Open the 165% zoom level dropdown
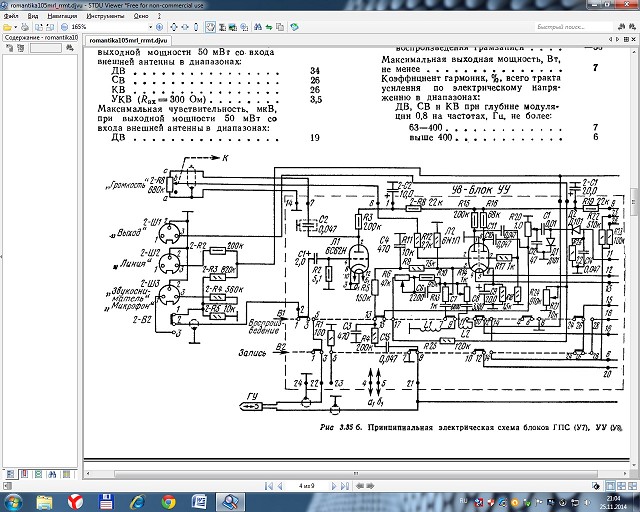The image size is (640, 512). (150, 27)
